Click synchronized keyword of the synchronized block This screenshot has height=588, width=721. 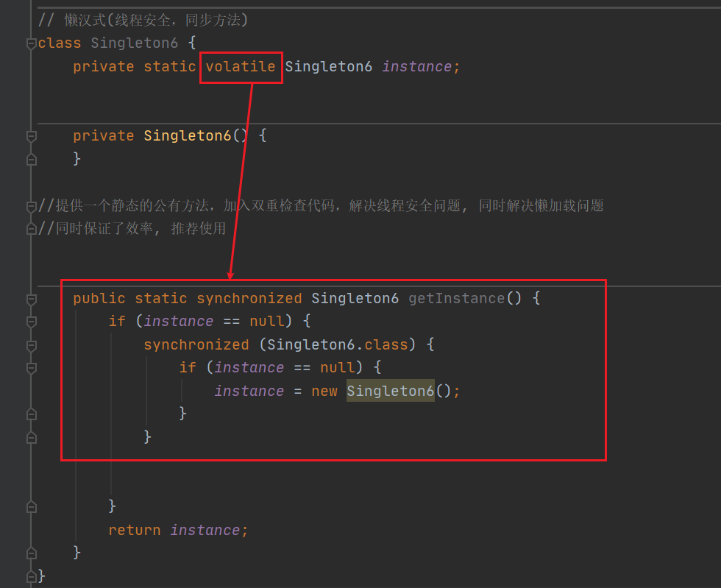[196, 344]
